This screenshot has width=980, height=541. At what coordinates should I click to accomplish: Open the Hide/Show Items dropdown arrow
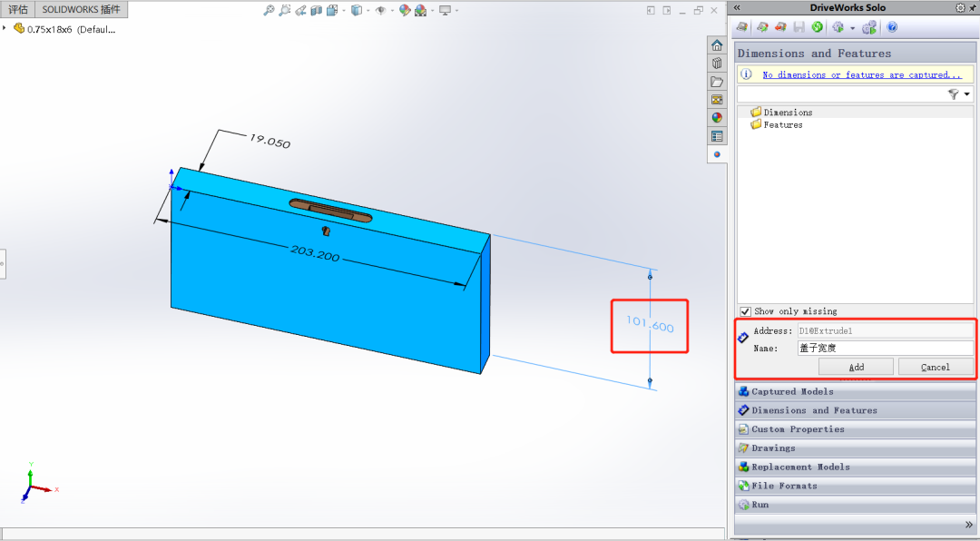pos(391,11)
